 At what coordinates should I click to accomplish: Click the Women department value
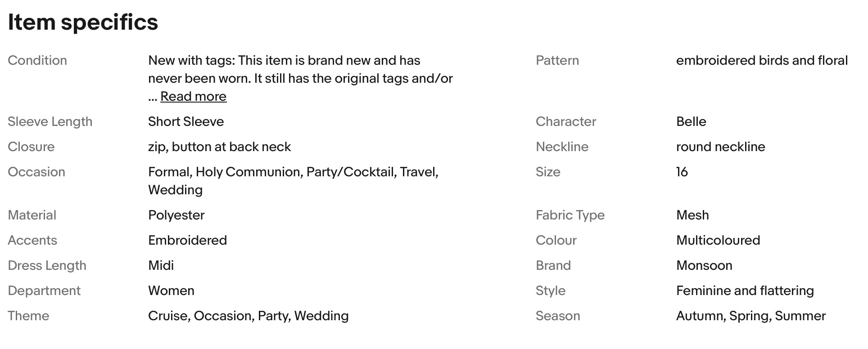click(171, 291)
